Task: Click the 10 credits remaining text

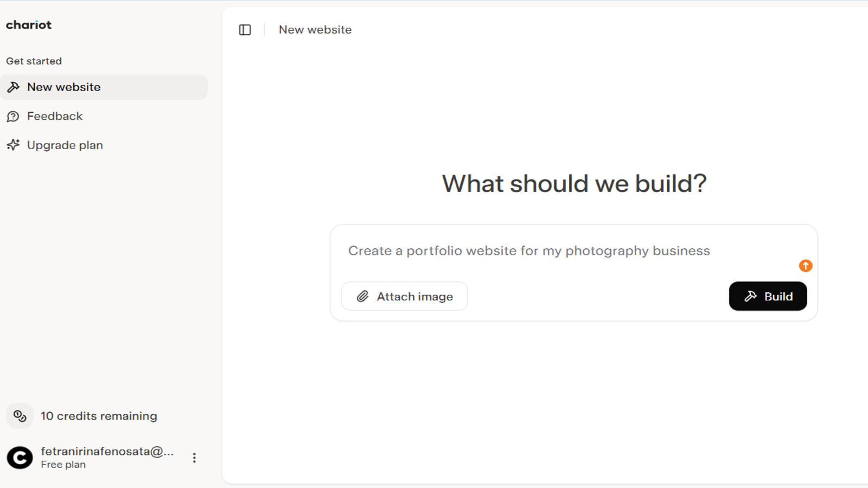Action: click(99, 416)
